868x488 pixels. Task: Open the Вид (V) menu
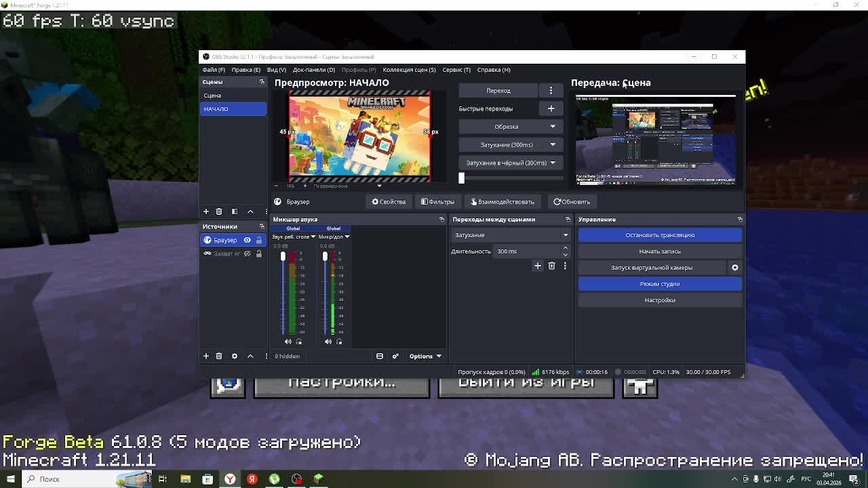click(x=276, y=70)
